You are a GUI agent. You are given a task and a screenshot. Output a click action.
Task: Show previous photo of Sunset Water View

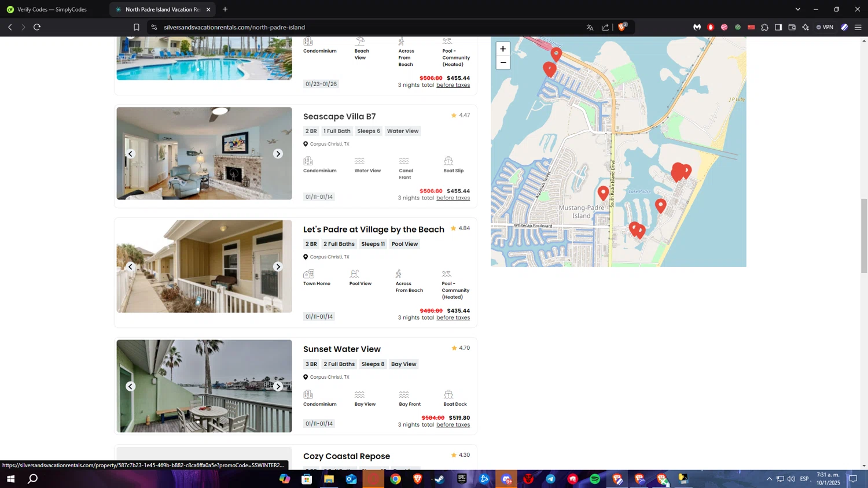click(x=131, y=386)
